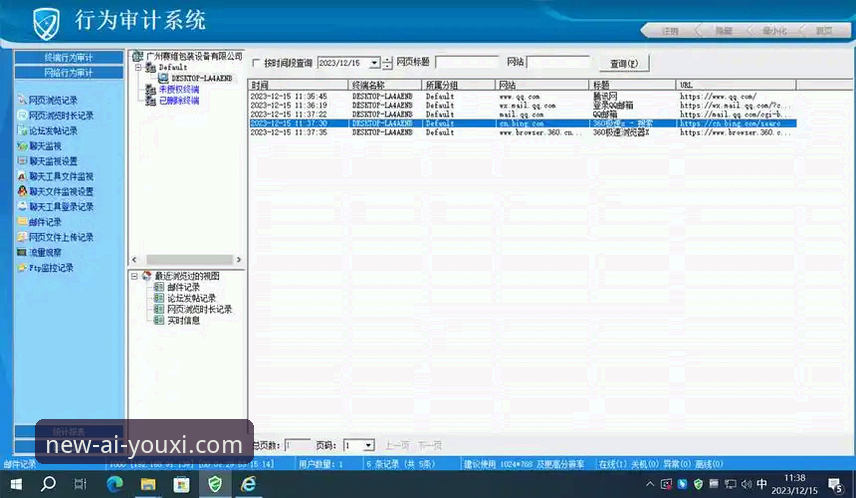Select the highlighted cn.bing.com row
Image resolution: width=856 pixels, height=498 pixels.
(x=522, y=123)
